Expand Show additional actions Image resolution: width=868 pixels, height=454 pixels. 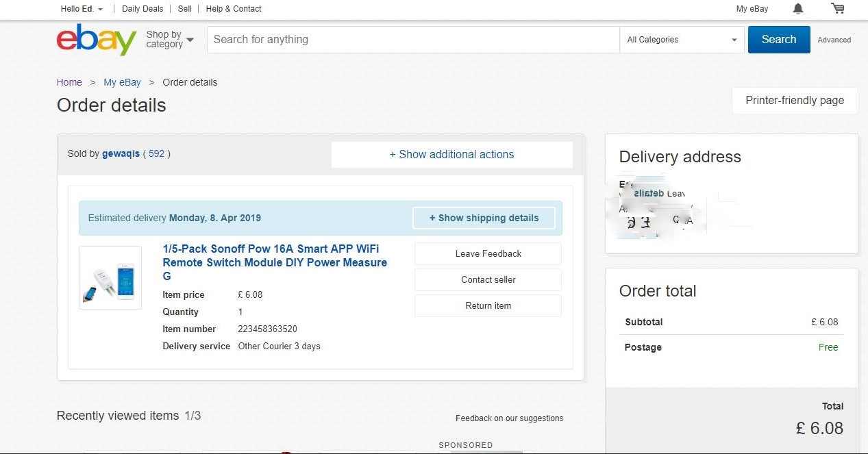click(452, 154)
